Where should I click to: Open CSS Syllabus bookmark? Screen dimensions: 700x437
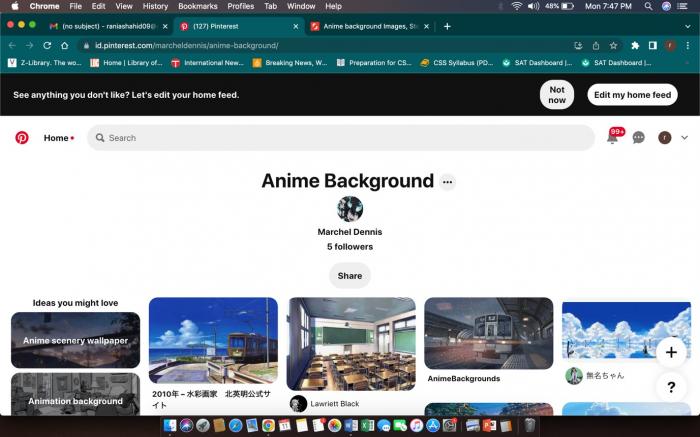(x=457, y=63)
